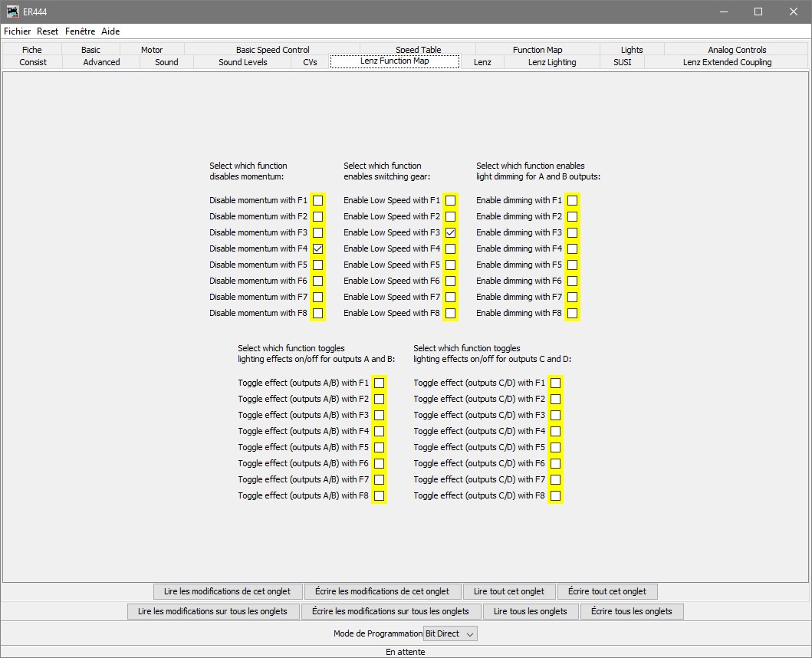Switch to the Motor tab
Screen dimensions: 812x658
pos(152,50)
